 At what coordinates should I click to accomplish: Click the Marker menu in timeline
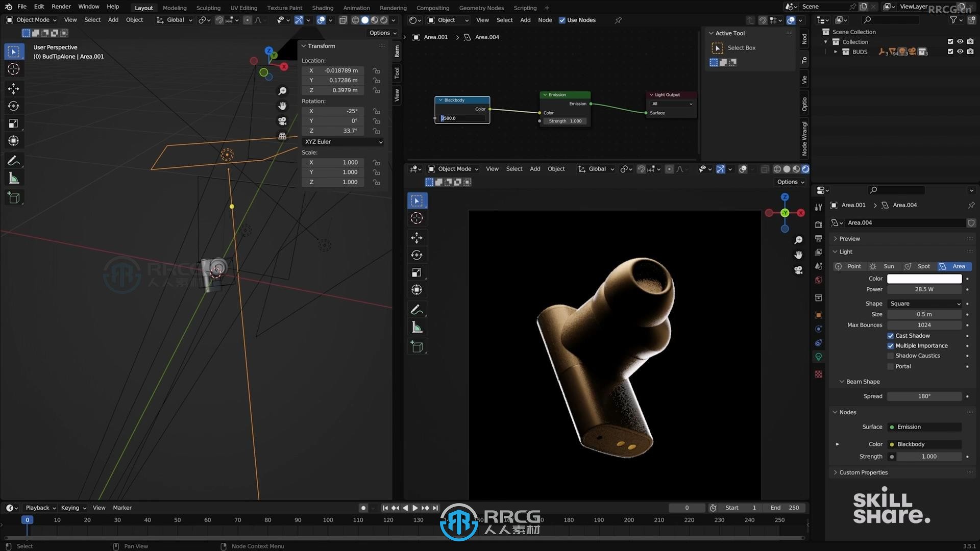click(122, 508)
